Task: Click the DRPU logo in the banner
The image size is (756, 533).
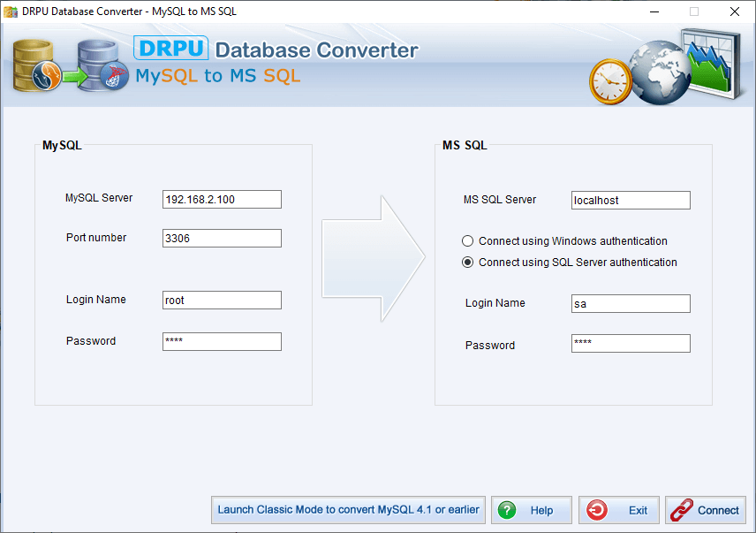Action: 170,48
